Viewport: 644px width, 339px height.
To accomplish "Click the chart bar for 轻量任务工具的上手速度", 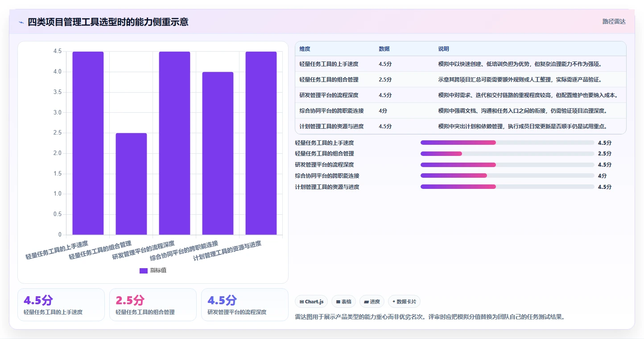I will click(88, 143).
